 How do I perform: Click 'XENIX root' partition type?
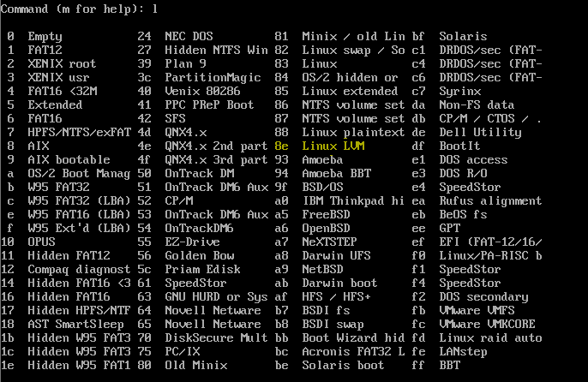coord(62,63)
